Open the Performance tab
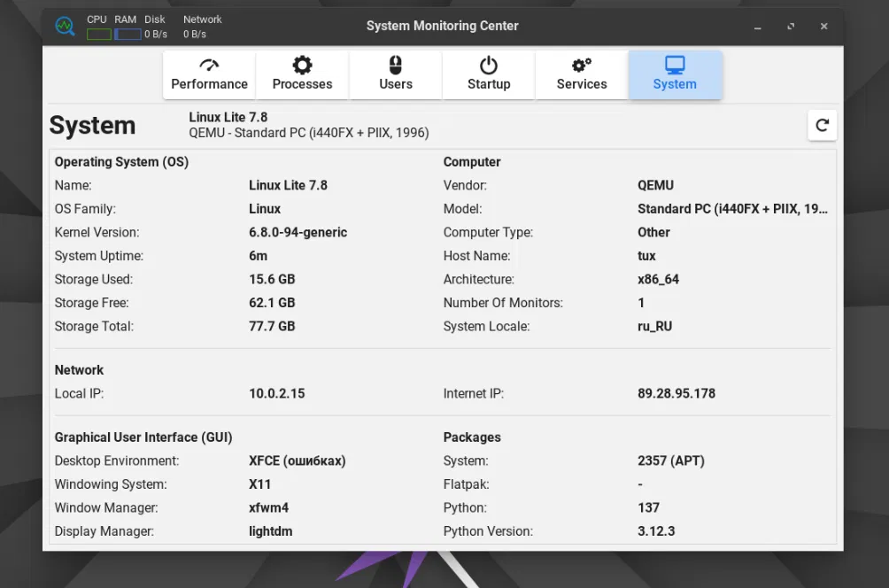The width and height of the screenshot is (889, 588). coord(209,75)
